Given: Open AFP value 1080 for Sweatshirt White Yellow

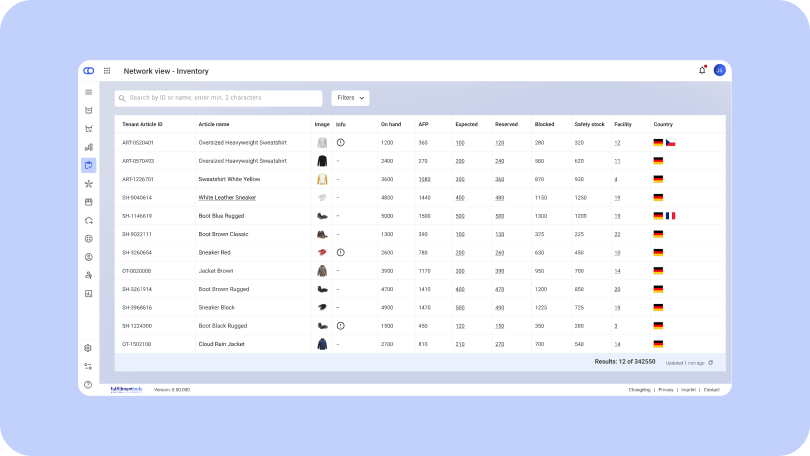Looking at the screenshot, I should [x=424, y=180].
